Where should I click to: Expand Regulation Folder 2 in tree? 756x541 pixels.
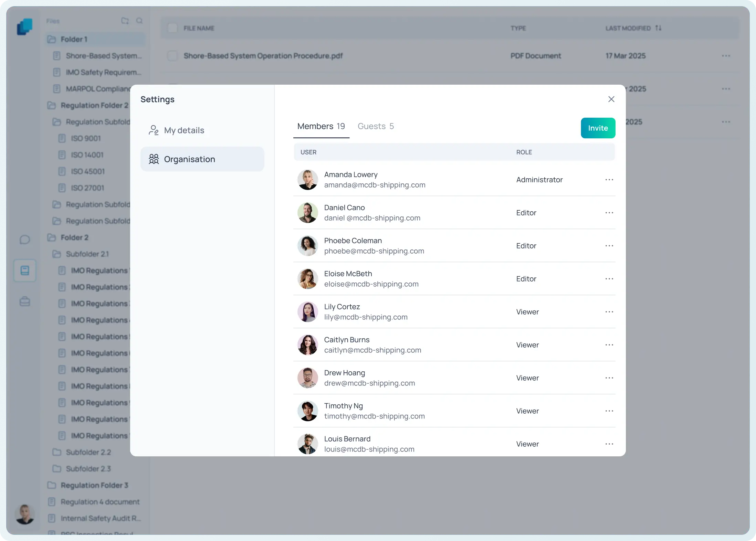[x=88, y=105]
